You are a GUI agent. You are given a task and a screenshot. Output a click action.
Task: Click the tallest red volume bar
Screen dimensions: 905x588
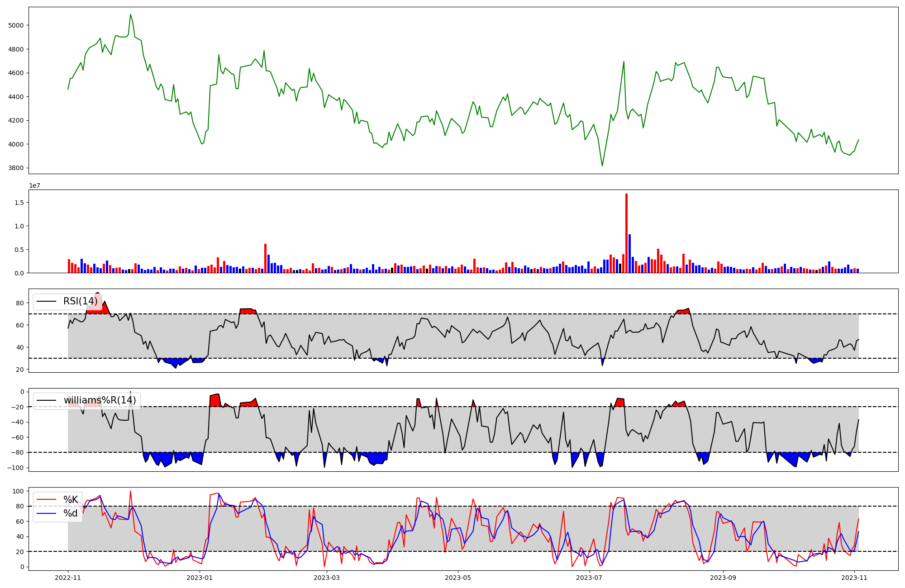point(626,233)
